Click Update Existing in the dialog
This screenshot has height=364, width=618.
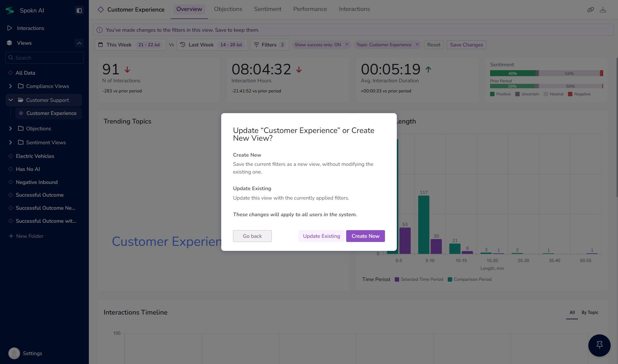pyautogui.click(x=321, y=236)
